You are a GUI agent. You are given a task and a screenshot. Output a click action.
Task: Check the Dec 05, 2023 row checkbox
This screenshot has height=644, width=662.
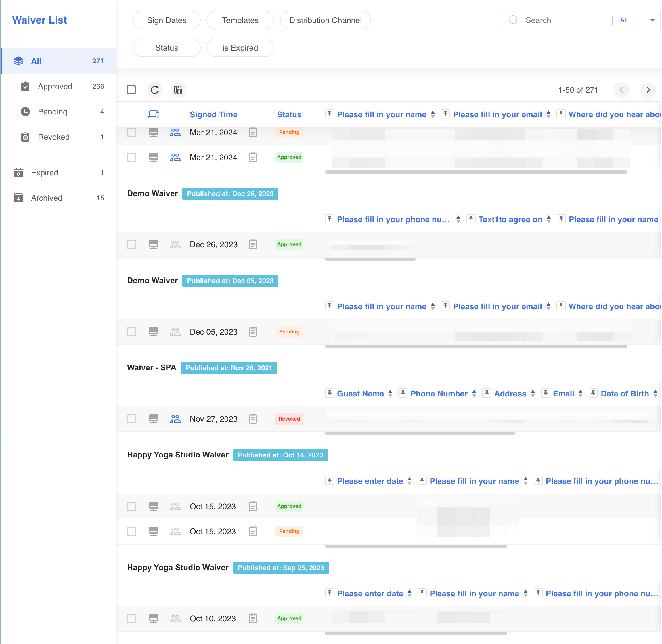pos(132,331)
